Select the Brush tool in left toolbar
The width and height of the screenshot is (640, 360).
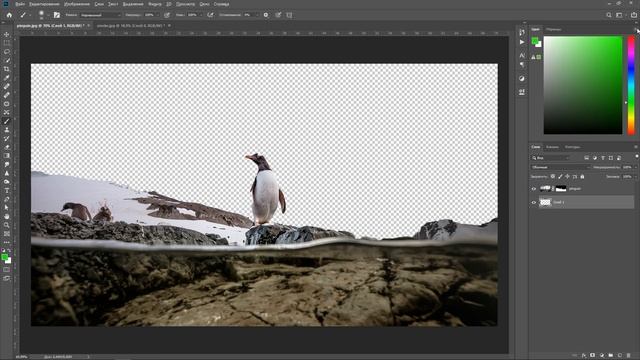tap(7, 121)
